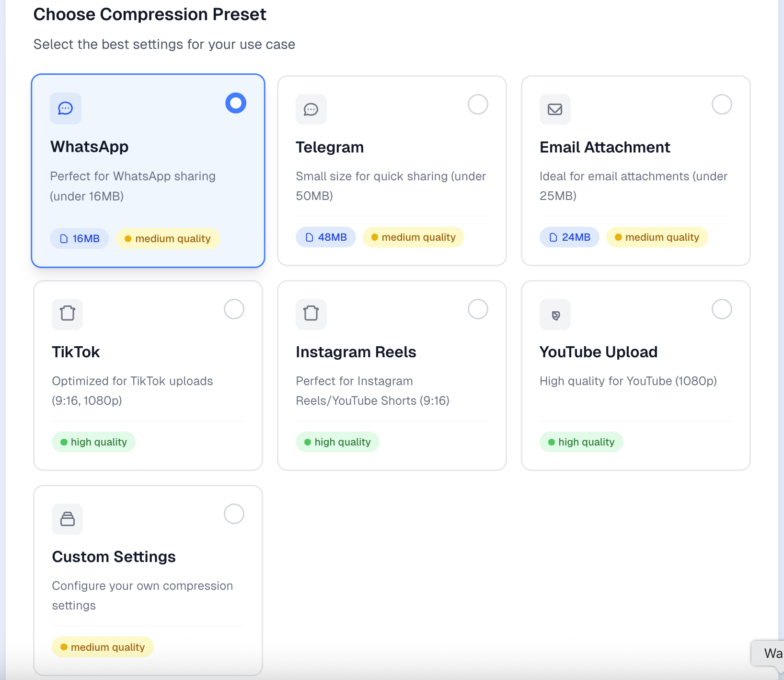Select the Custom Settings radio button

tap(234, 514)
